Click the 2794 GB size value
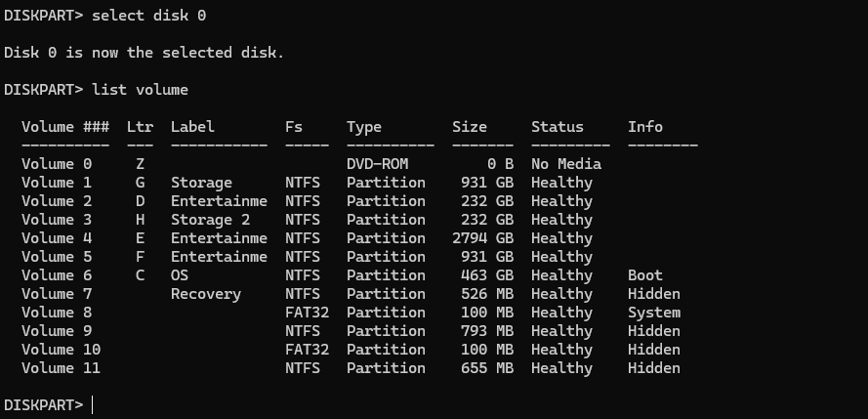This screenshot has width=868, height=419. click(x=482, y=238)
